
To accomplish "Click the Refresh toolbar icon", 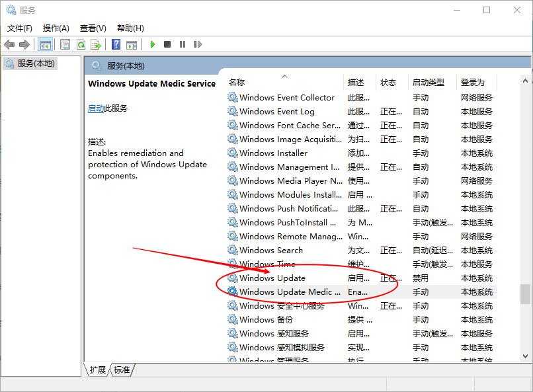I will click(81, 44).
